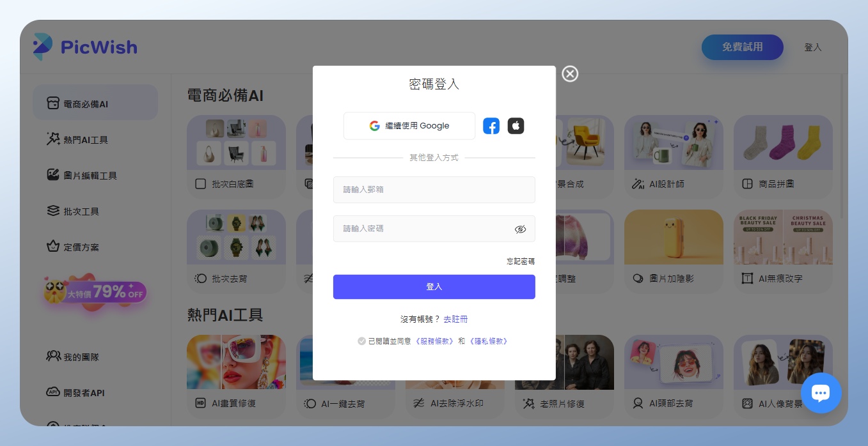Open 圖片編輯工具 sidebar item

(x=90, y=175)
